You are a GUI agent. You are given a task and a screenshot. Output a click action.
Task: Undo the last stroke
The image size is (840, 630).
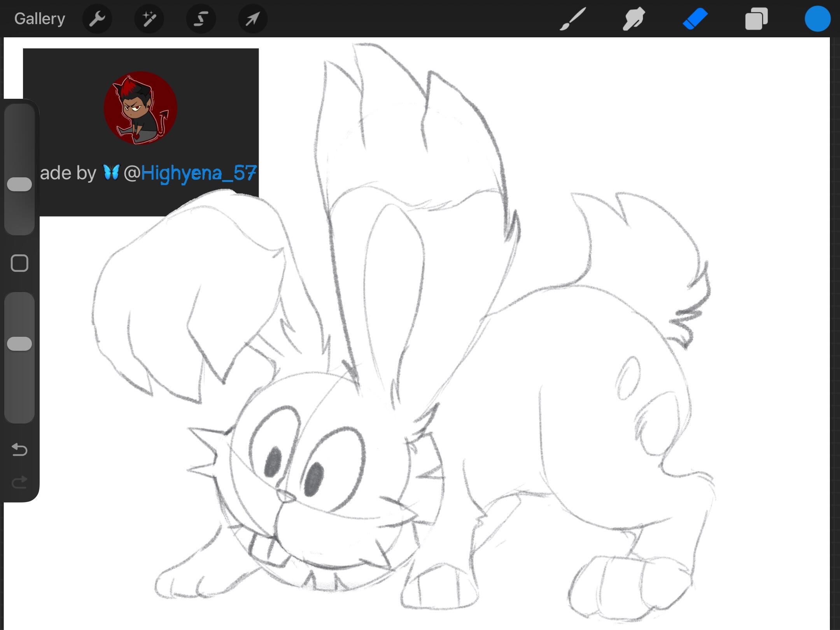[x=19, y=450]
